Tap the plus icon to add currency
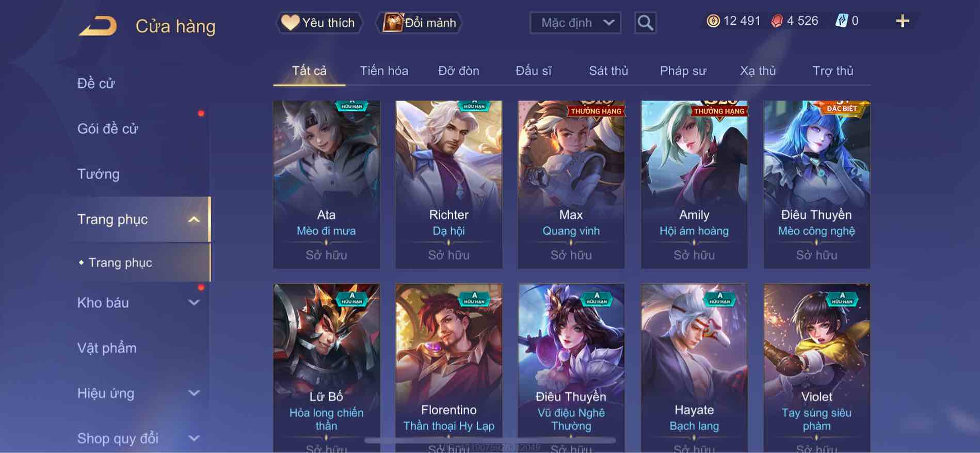 pos(902,21)
